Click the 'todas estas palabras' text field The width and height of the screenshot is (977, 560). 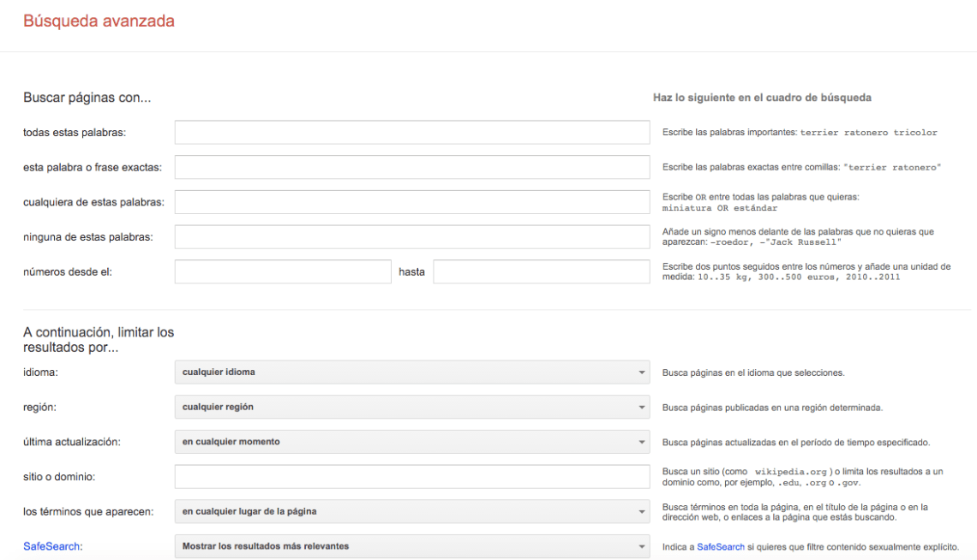coord(411,133)
